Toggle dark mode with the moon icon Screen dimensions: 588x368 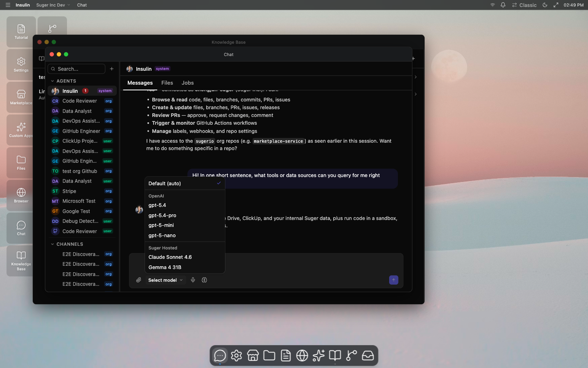click(x=545, y=5)
